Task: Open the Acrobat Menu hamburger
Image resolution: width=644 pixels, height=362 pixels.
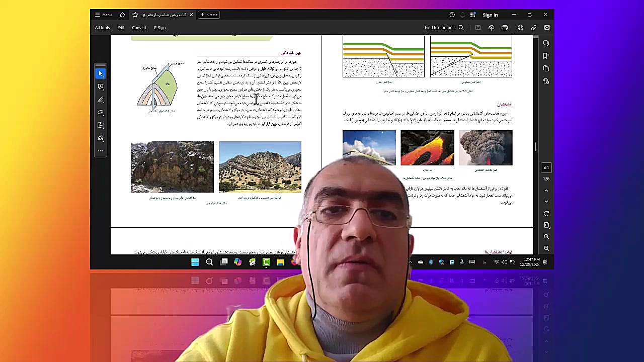Action: tap(104, 15)
